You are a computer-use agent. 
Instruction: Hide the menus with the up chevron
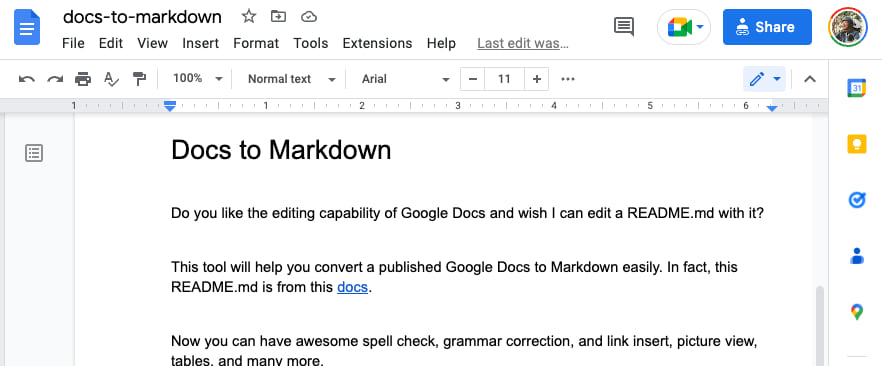(809, 79)
